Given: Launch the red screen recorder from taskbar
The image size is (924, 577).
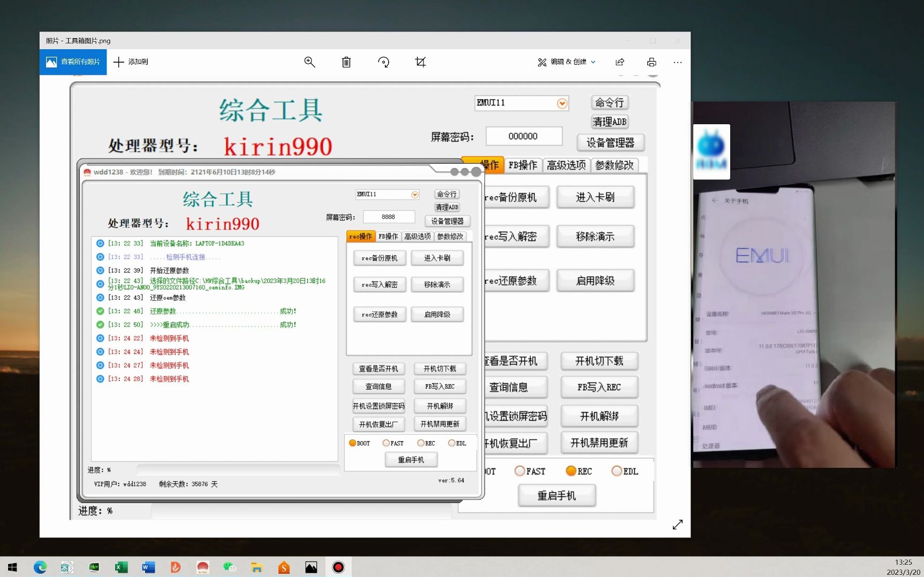Looking at the screenshot, I should coord(338,567).
